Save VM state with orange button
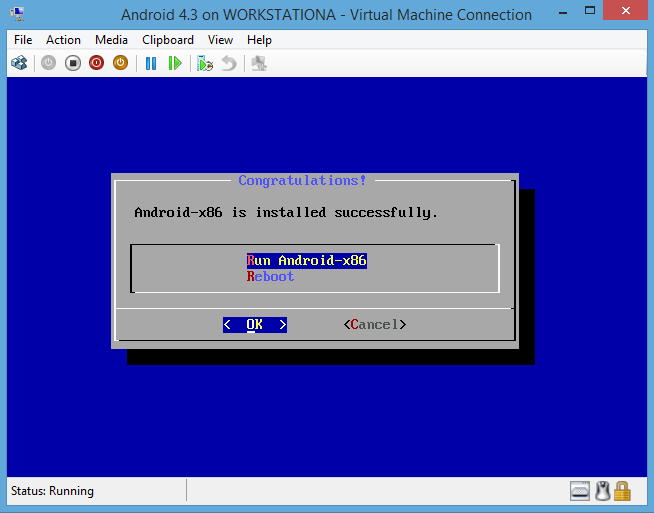Image resolution: width=654 pixels, height=513 pixels. coord(121,63)
